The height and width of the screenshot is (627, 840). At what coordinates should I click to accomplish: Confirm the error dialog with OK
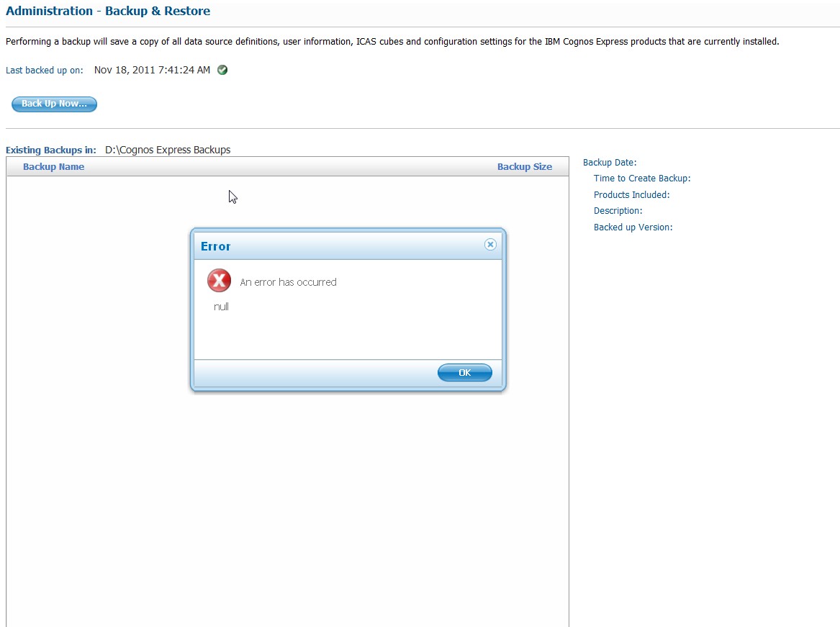pyautogui.click(x=464, y=372)
